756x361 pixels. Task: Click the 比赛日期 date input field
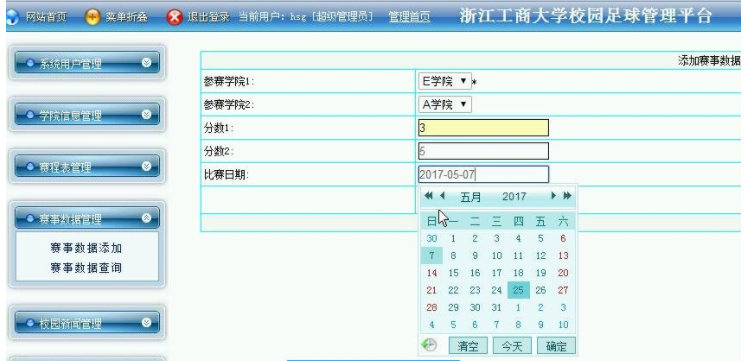coord(484,174)
